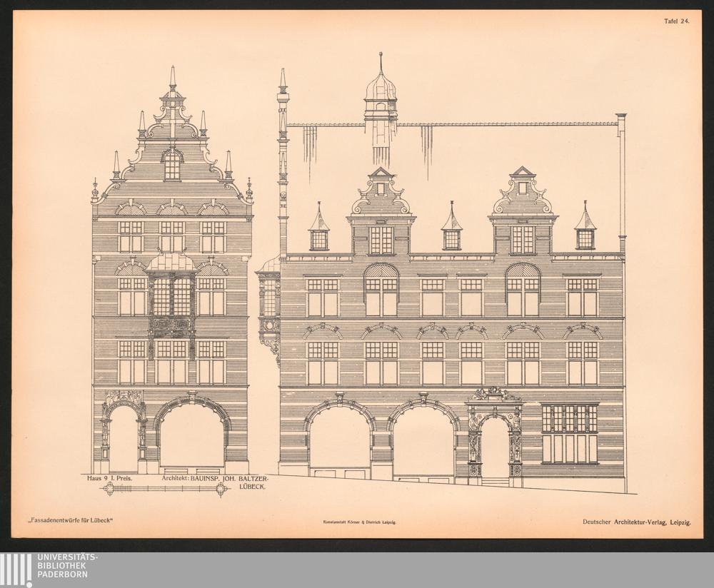Click the 'Tafel 24.' plate number
This screenshot has height=588, width=714.
pos(675,21)
